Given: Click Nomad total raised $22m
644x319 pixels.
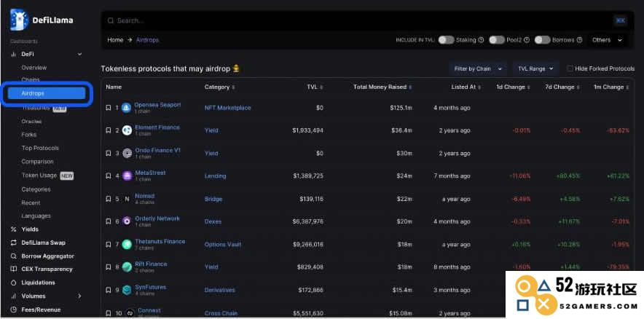Looking at the screenshot, I should click(404, 199).
